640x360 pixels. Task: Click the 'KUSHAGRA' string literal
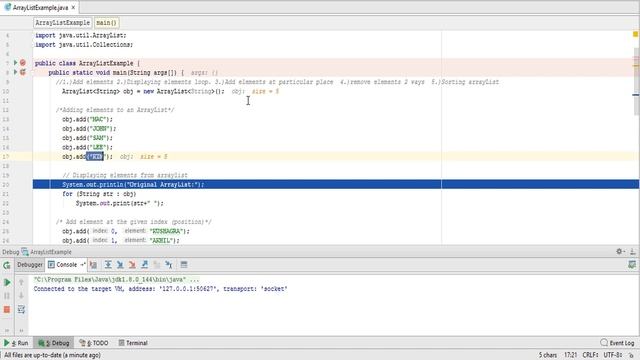tap(166, 231)
